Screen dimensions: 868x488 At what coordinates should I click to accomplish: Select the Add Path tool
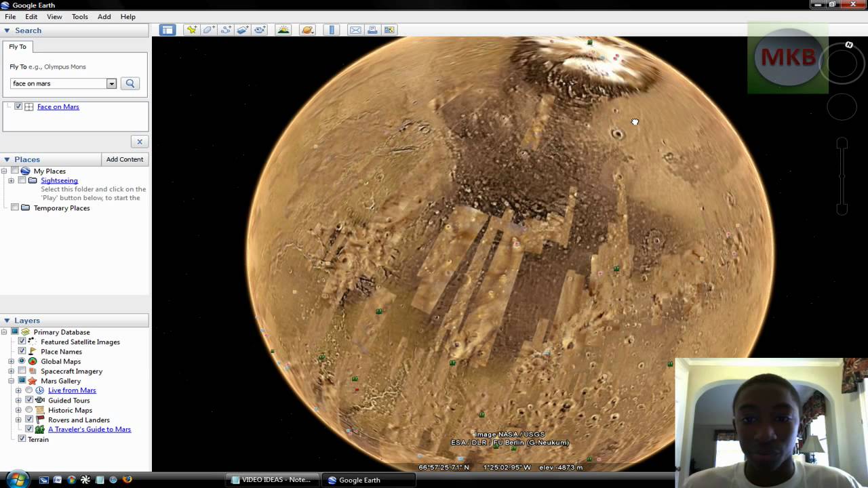(x=225, y=30)
